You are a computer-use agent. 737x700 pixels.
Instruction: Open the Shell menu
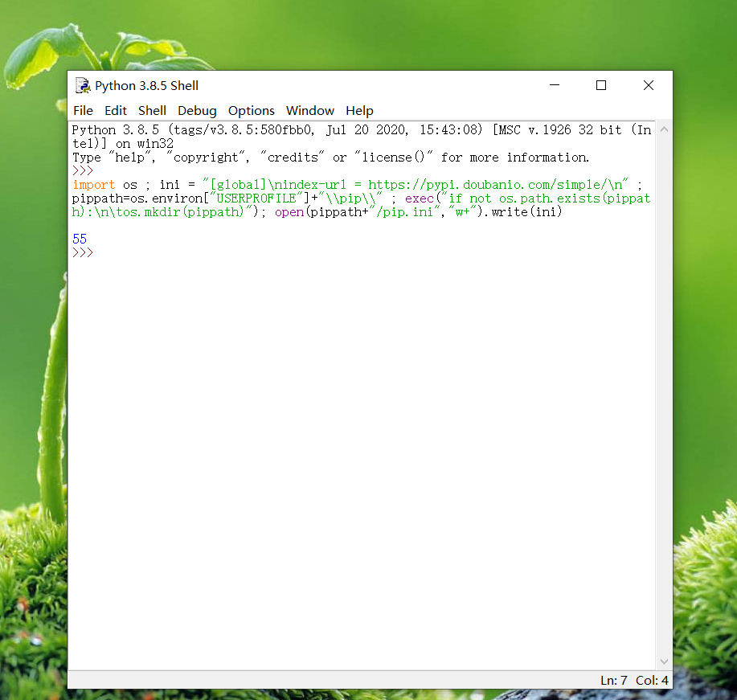tap(152, 110)
